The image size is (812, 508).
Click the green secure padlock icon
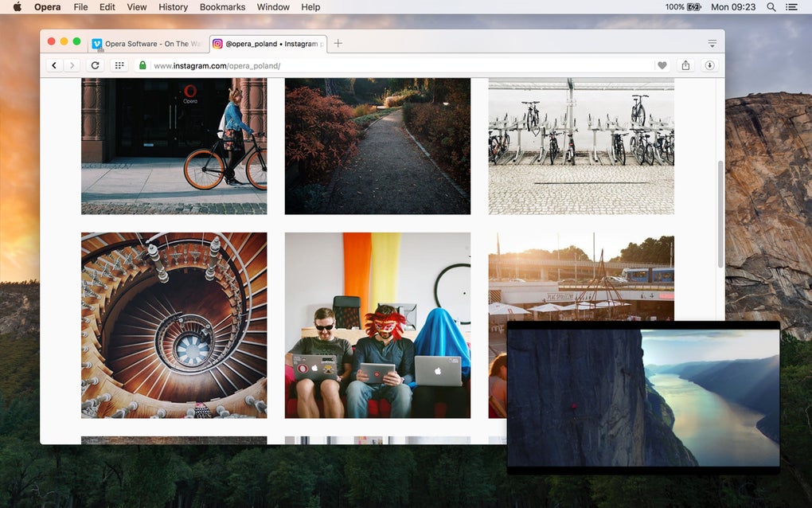142,65
